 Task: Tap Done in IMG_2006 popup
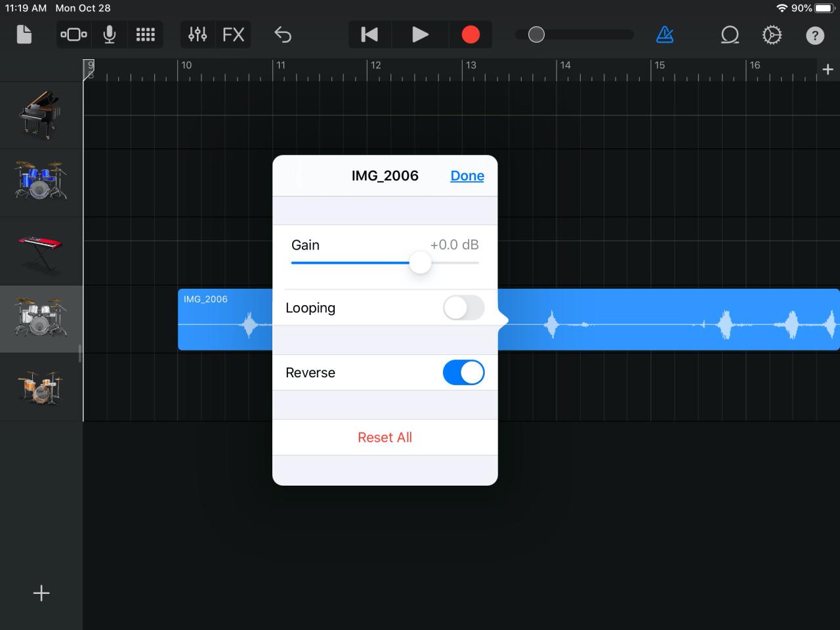point(467,176)
